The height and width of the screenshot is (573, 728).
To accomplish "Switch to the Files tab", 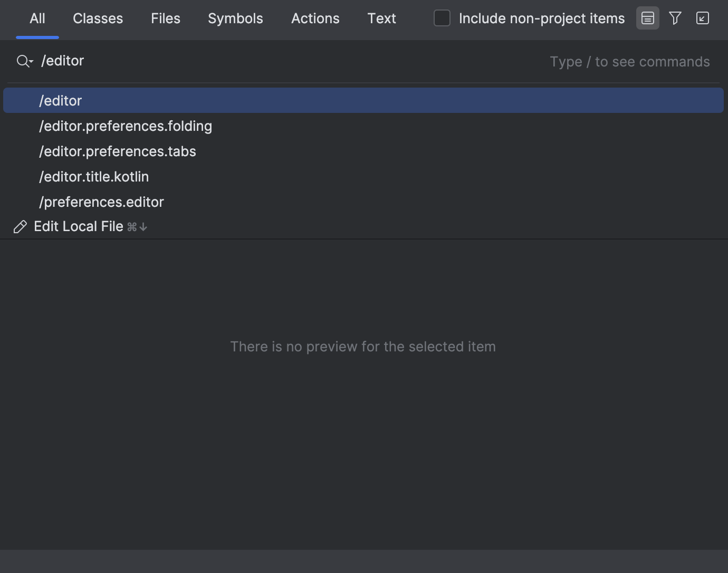I will (165, 18).
